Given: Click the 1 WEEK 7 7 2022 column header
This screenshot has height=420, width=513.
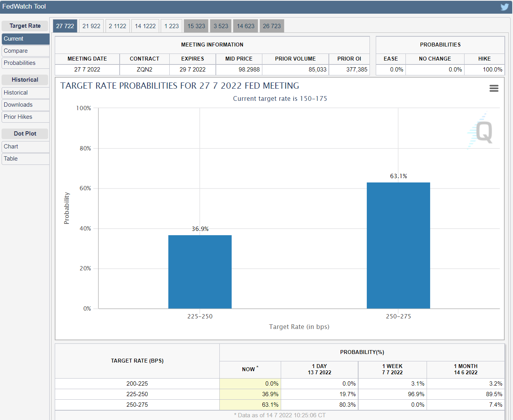Looking at the screenshot, I should tap(393, 370).
